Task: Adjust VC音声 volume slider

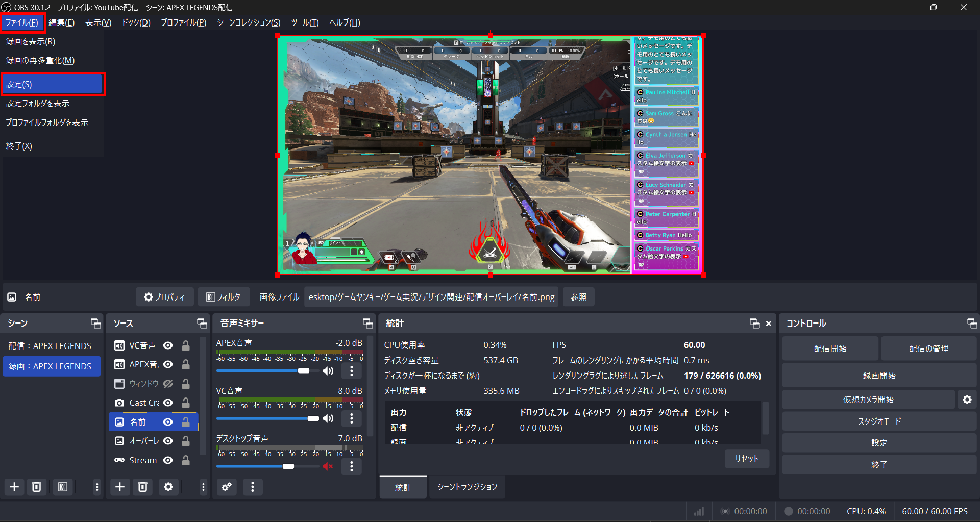Action: 268,418
